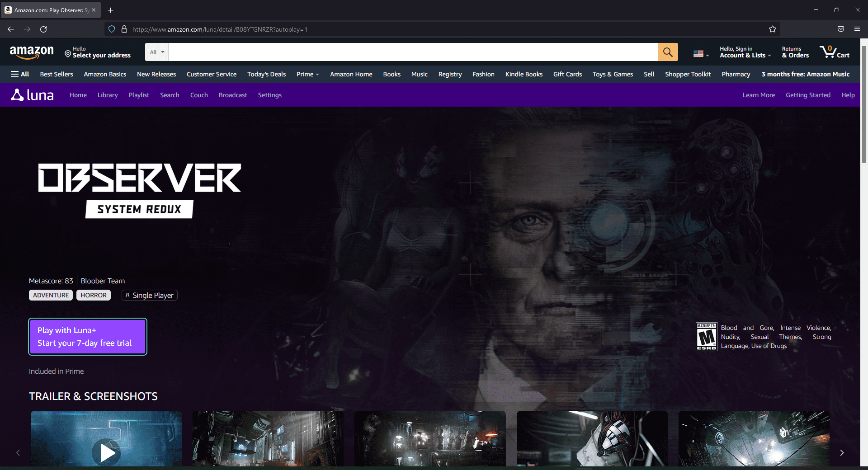Click the ESRB Mature 17+ rating badge
The image size is (868, 470).
tap(707, 337)
